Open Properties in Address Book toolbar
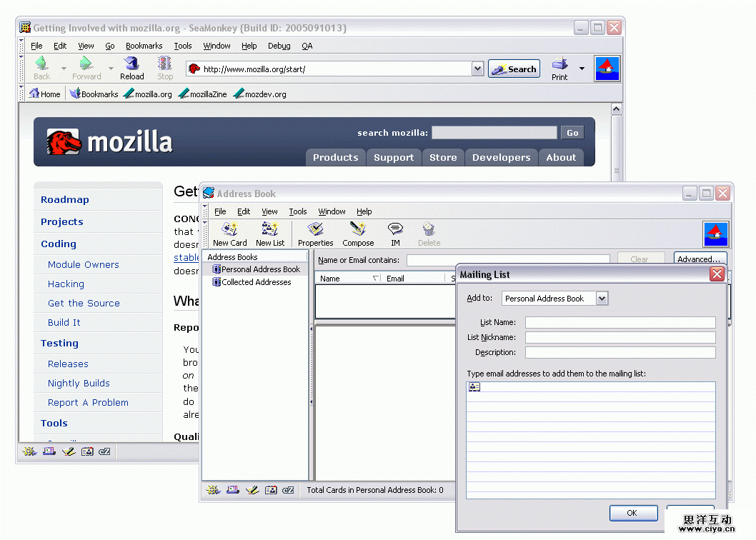 [315, 234]
